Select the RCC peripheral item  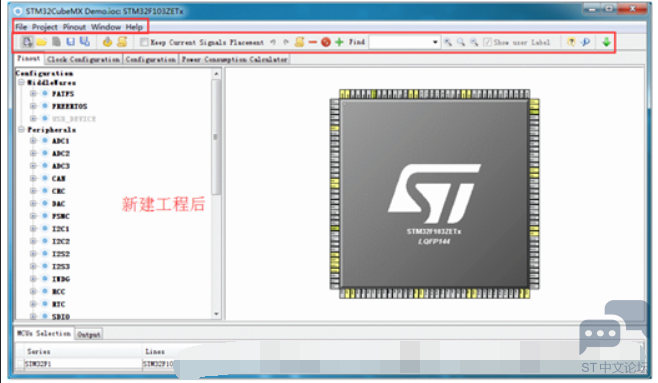pyautogui.click(x=58, y=292)
